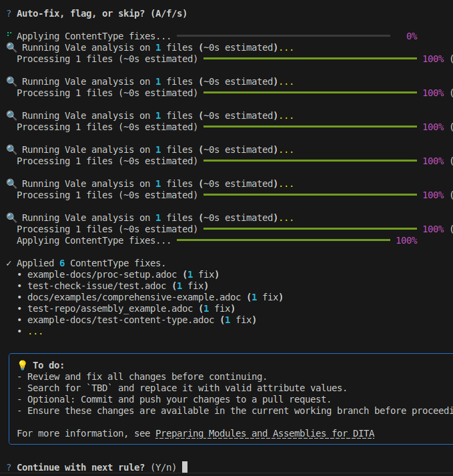The height and width of the screenshot is (476, 453).
Task: Click the light bulb To do icon
Action: tap(23, 365)
